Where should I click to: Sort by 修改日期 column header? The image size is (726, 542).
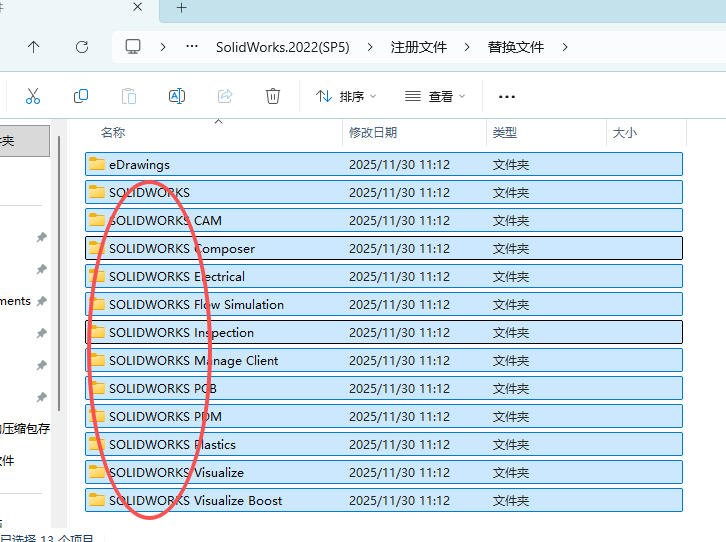373,133
